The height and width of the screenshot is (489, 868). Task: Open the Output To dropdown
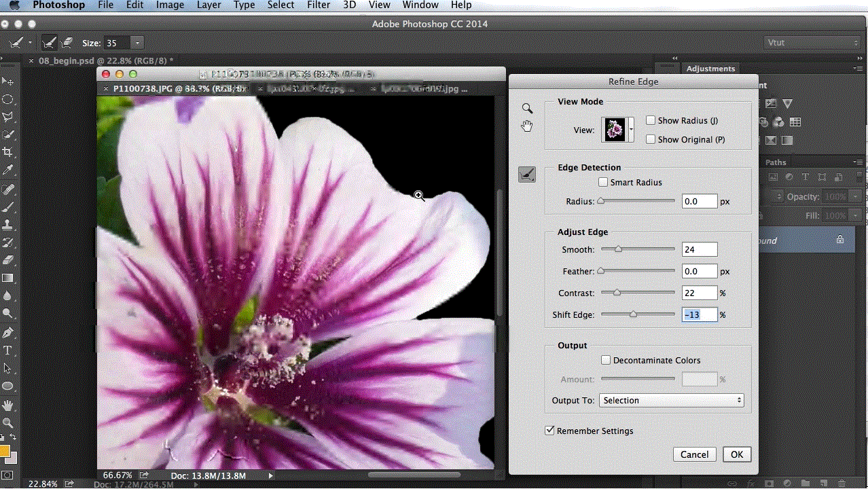670,400
